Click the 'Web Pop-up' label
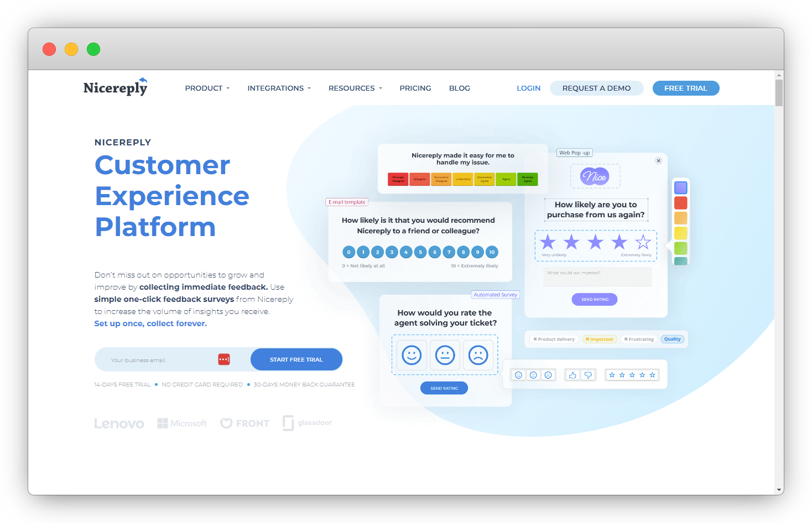The height and width of the screenshot is (523, 812). tap(574, 153)
